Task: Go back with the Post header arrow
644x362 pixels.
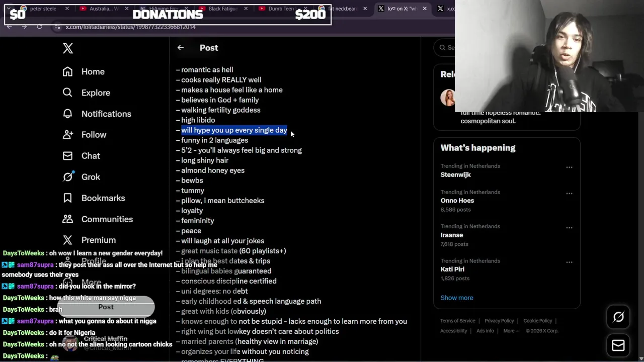Action: click(181, 48)
